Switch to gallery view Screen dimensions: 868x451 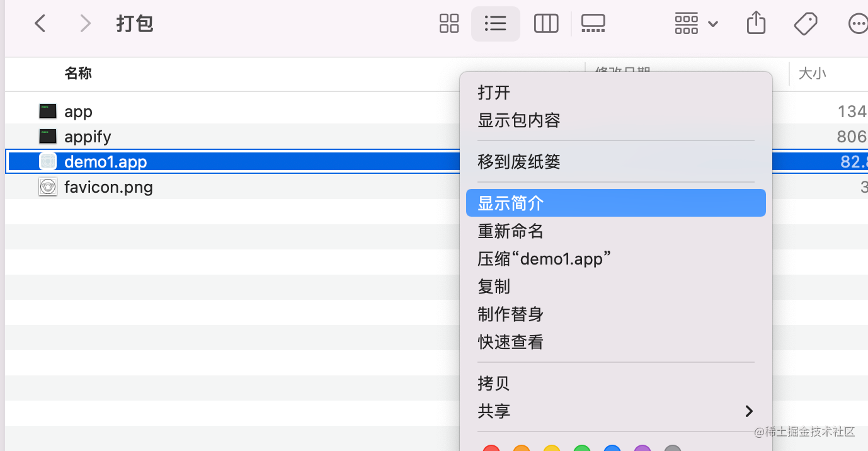pos(593,23)
